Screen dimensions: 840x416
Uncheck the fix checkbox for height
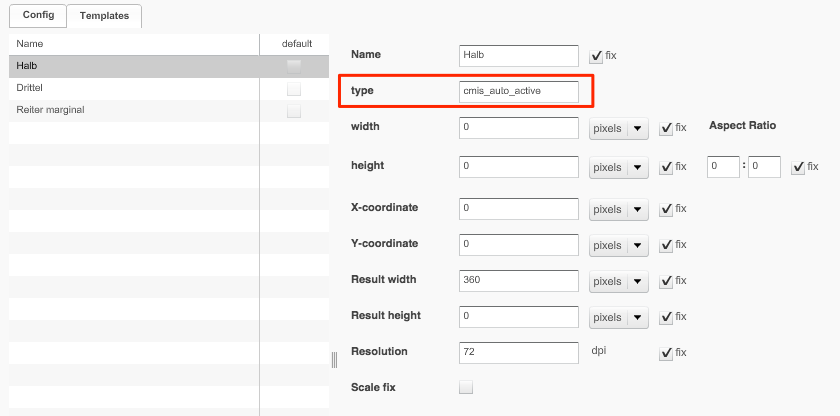coord(665,168)
